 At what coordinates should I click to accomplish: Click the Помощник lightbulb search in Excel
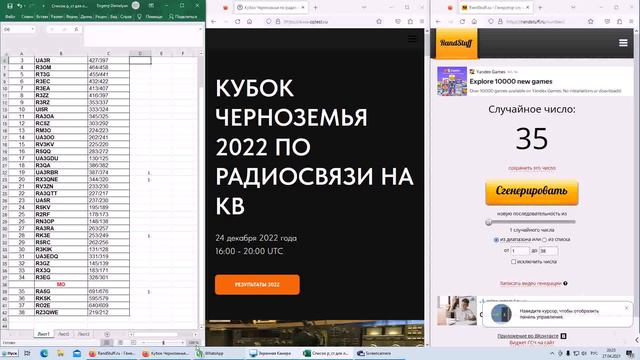coord(150,17)
